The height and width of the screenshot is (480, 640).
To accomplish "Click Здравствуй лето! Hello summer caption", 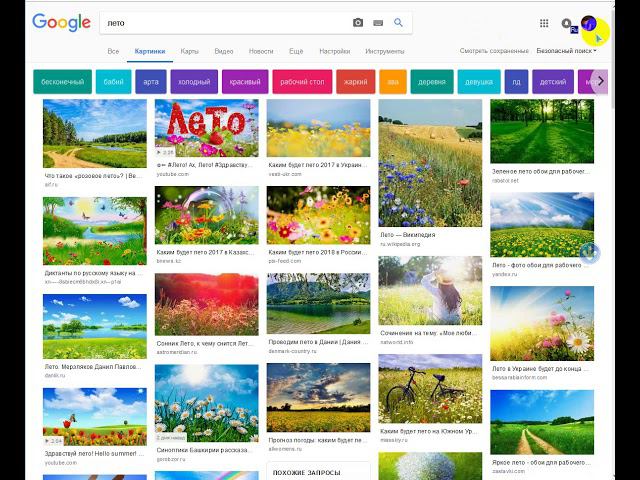I will tap(94, 453).
